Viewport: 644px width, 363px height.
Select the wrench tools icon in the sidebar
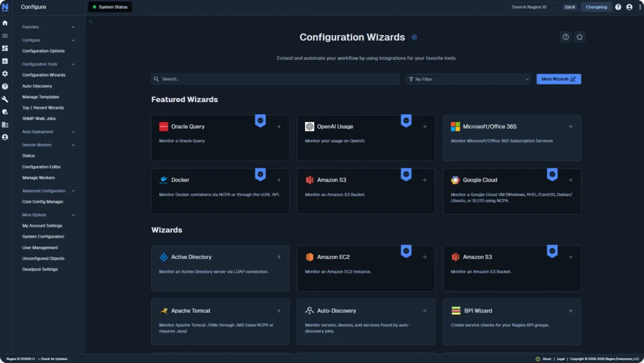[x=5, y=99]
